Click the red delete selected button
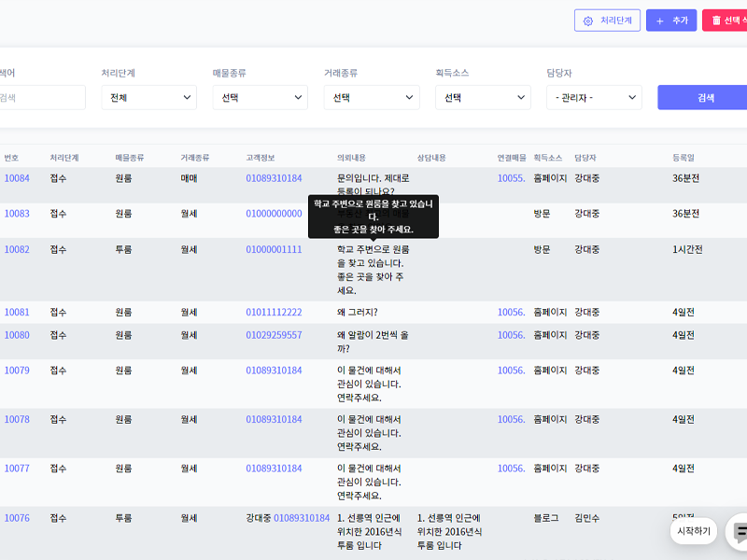Viewport: 747px width, 560px height. coord(725,21)
